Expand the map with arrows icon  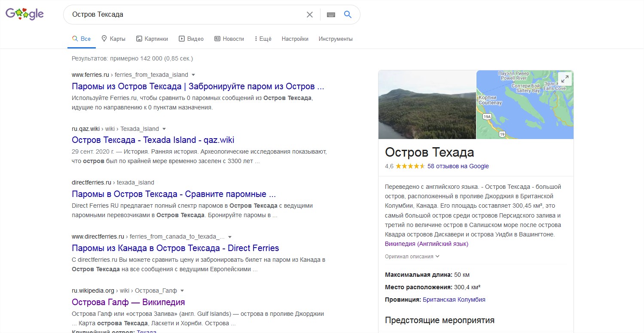pos(565,79)
